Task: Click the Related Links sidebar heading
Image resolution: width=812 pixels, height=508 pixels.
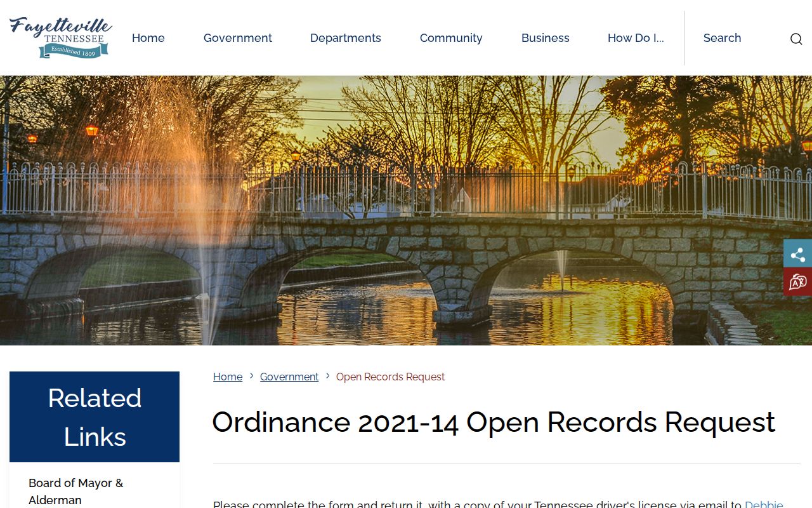Action: [95, 417]
